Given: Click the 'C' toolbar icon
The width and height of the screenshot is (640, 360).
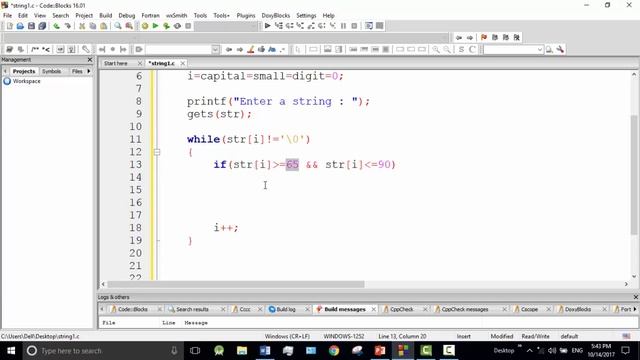Looking at the screenshot, I should pos(472,49).
